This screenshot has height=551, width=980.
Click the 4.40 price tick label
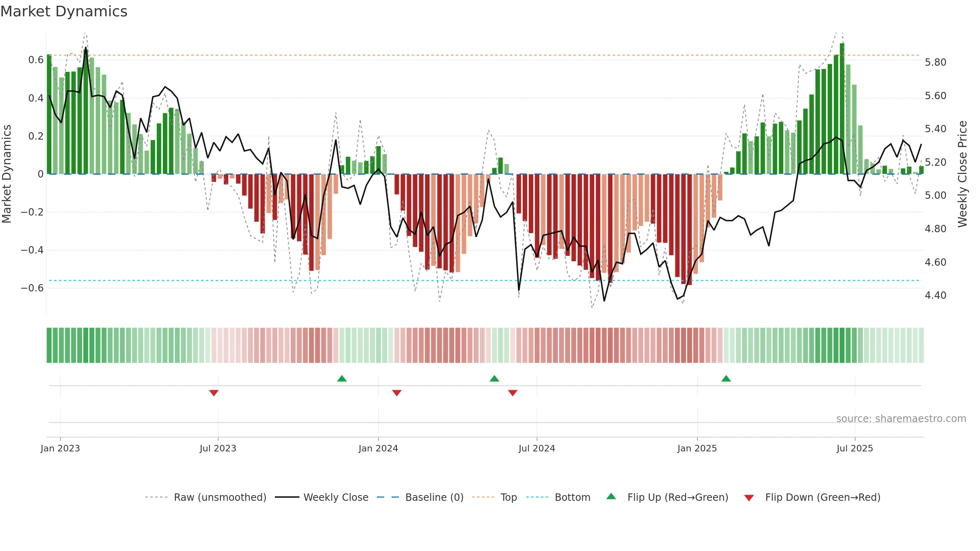tap(935, 295)
